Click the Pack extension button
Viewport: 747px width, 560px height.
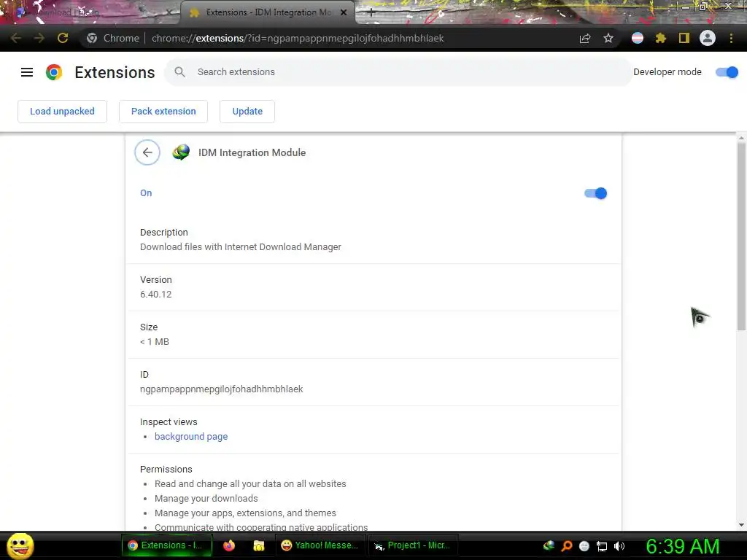click(x=163, y=112)
